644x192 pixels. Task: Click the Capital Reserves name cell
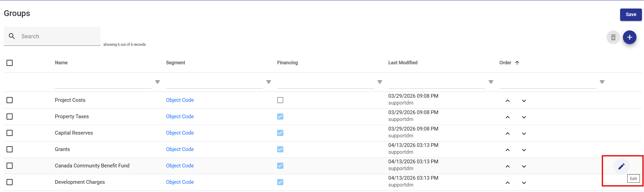(74, 133)
